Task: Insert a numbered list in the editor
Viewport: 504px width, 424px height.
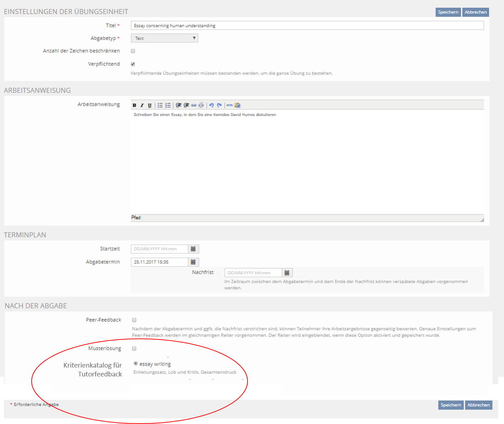Action: 168,105
